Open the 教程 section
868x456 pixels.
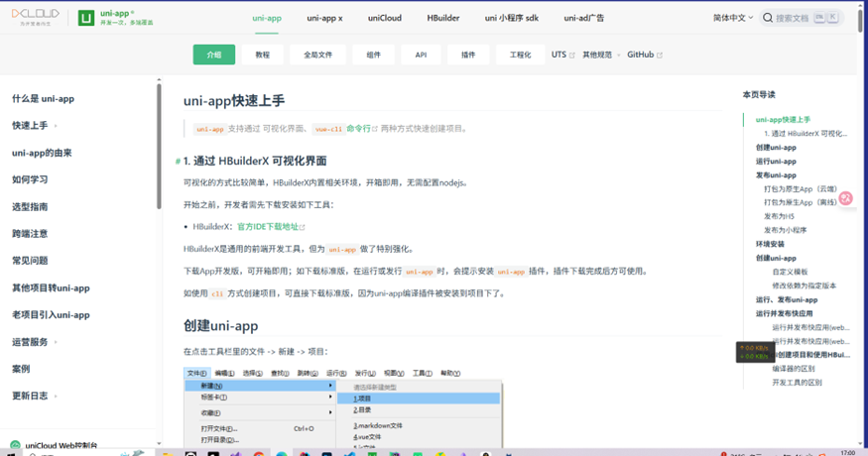coord(263,55)
